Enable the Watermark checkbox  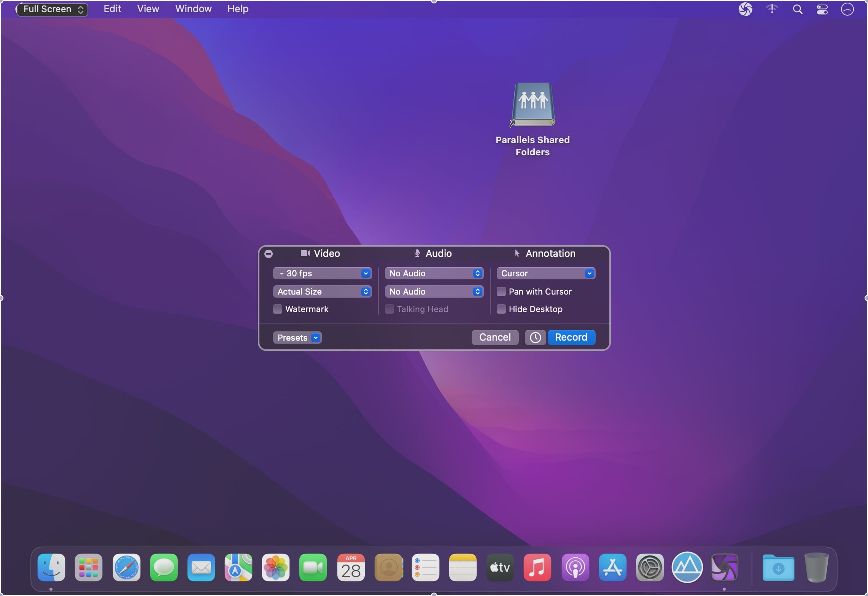click(x=278, y=309)
